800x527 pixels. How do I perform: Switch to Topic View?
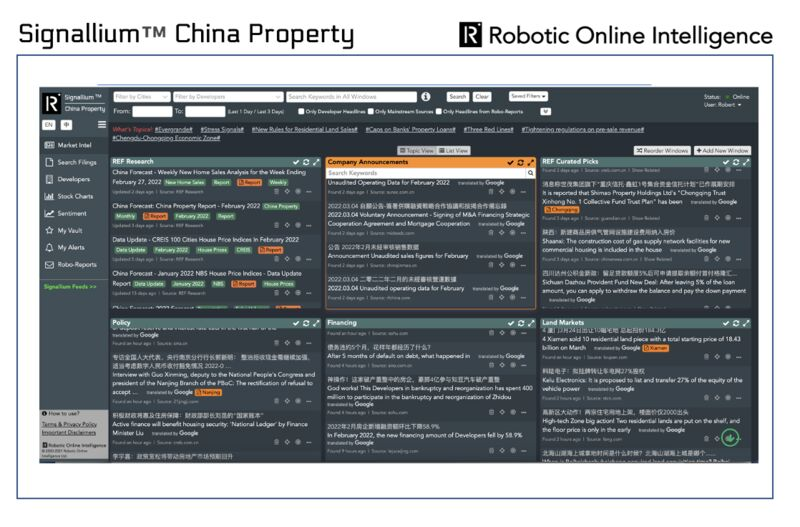416,150
